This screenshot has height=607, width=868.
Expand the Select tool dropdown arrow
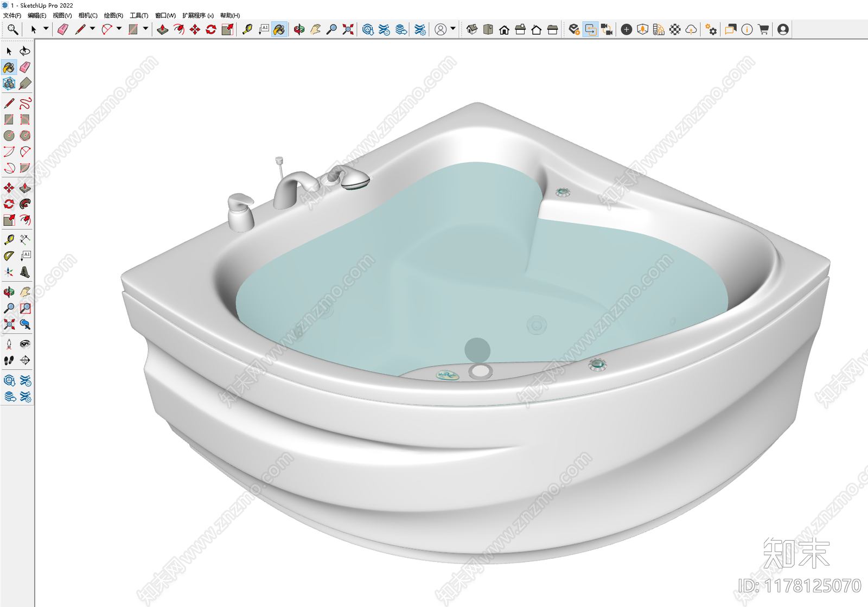click(46, 29)
